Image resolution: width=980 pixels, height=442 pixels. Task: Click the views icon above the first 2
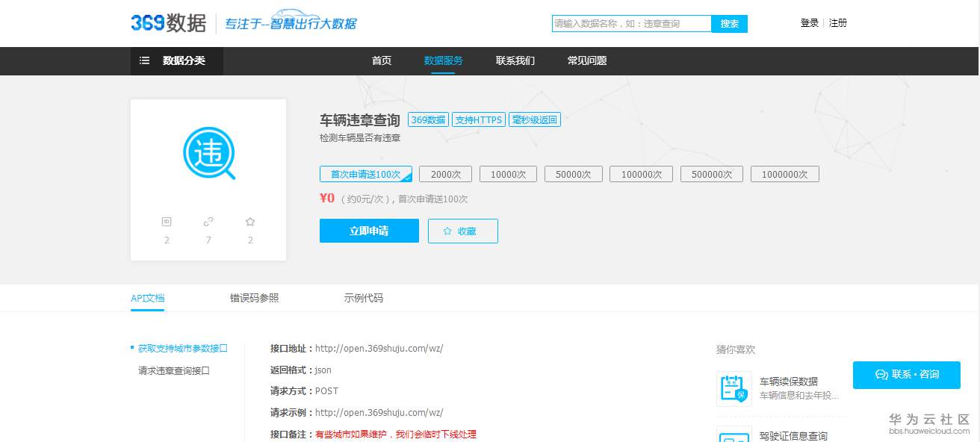167,222
